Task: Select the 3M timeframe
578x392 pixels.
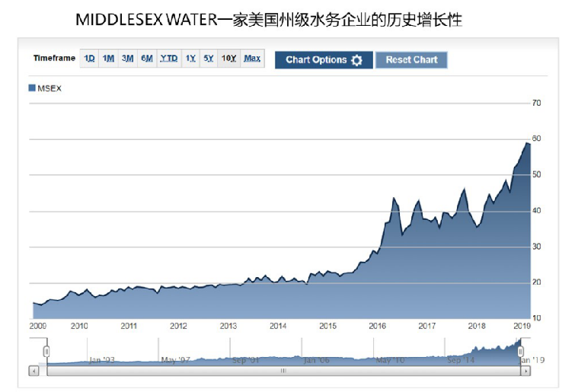Action: (127, 58)
